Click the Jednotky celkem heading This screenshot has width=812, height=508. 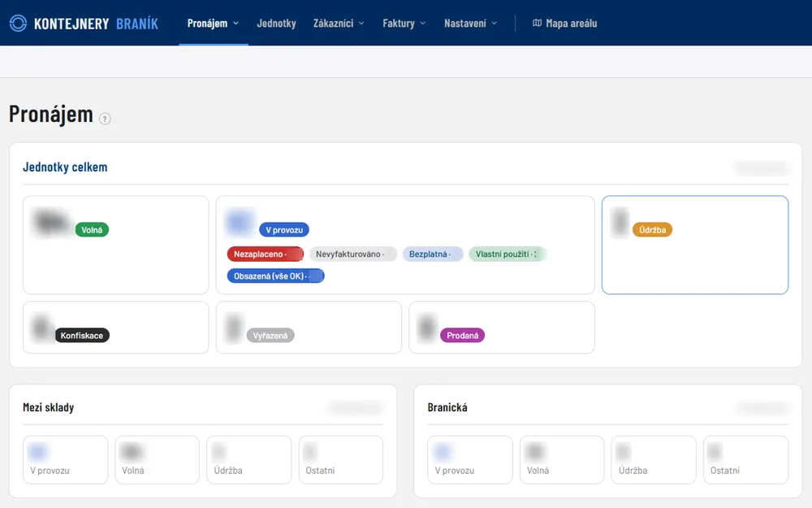pos(65,167)
